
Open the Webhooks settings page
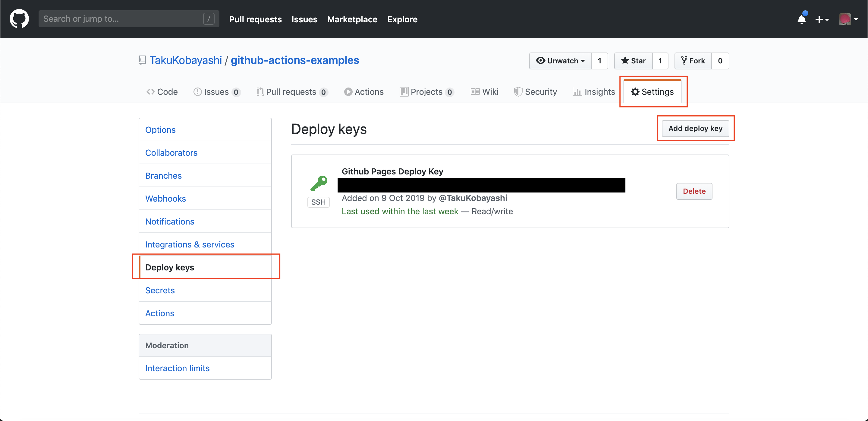pos(165,198)
